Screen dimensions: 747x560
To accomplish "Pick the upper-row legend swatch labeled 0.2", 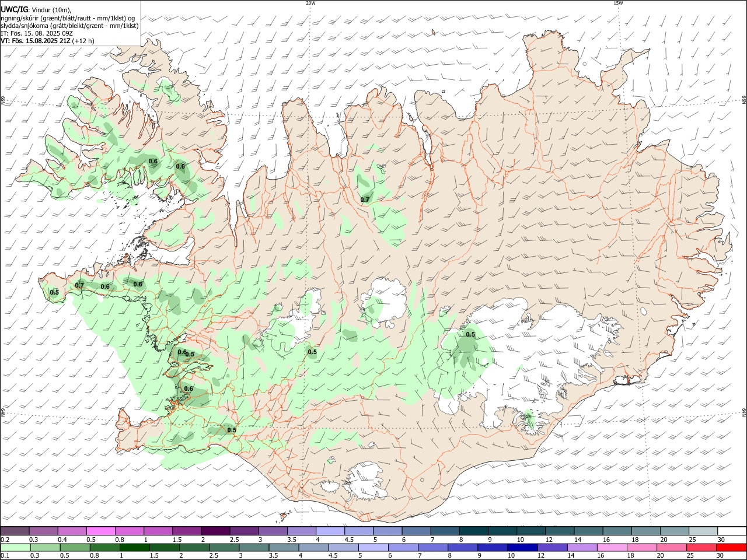I will click(x=15, y=531).
